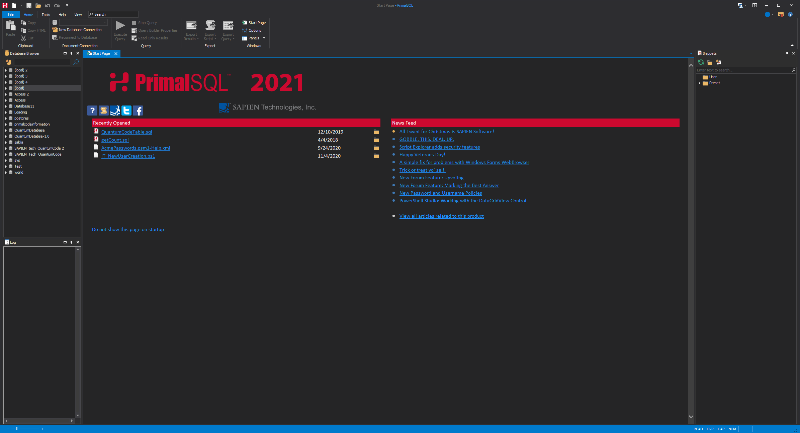This screenshot has height=433, width=800.
Task: Click the Database Browser search field
Action: (36, 62)
